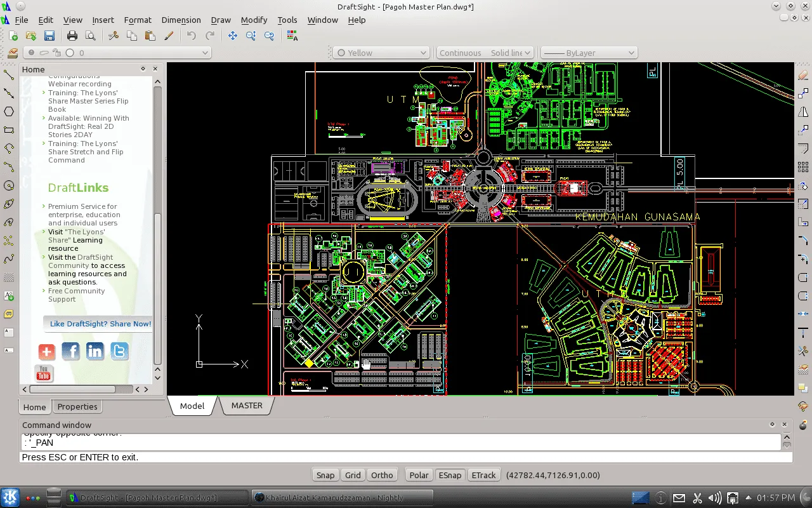Open the 'Free Community Support' link
Screen dimensions: 812x508
point(77,295)
